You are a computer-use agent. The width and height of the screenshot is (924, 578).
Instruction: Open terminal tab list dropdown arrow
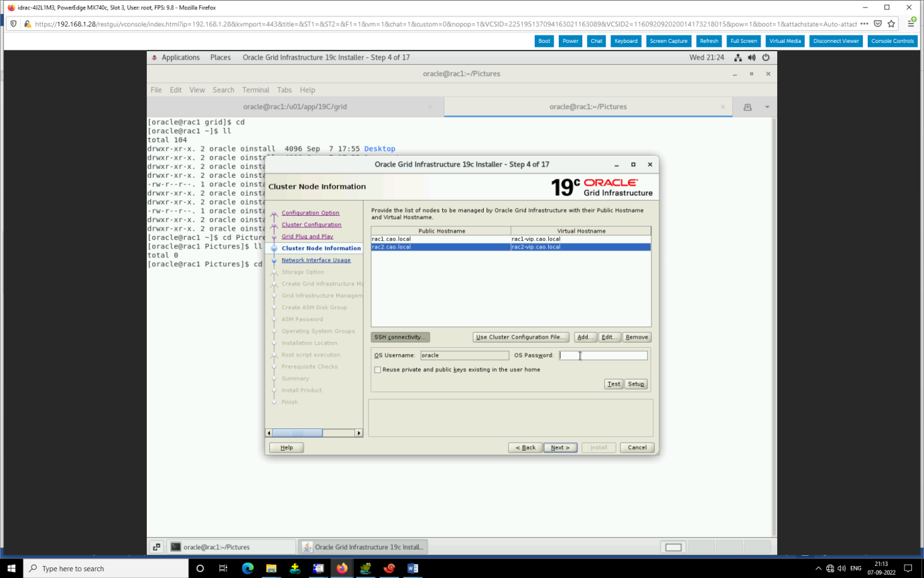click(x=767, y=107)
